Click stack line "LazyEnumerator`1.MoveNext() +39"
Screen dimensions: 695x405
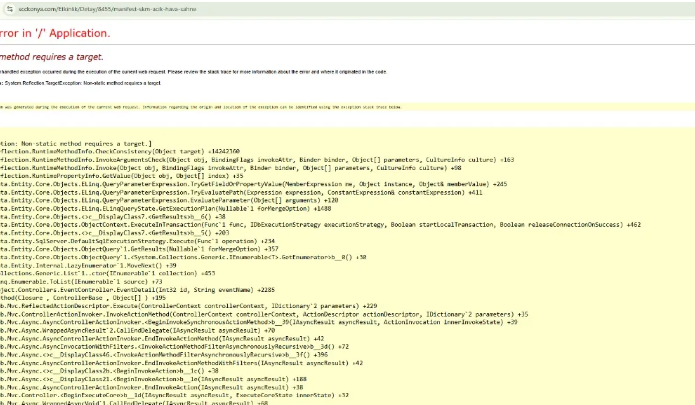88,265
